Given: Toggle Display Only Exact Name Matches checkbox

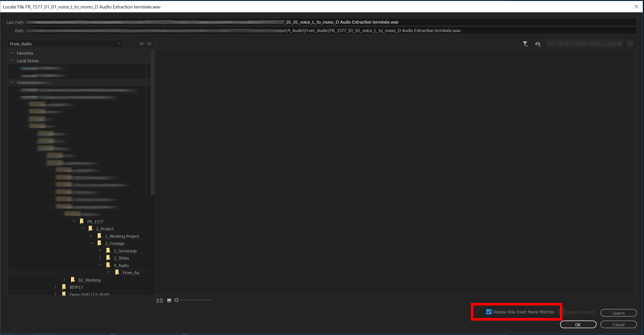Looking at the screenshot, I should pos(489,312).
